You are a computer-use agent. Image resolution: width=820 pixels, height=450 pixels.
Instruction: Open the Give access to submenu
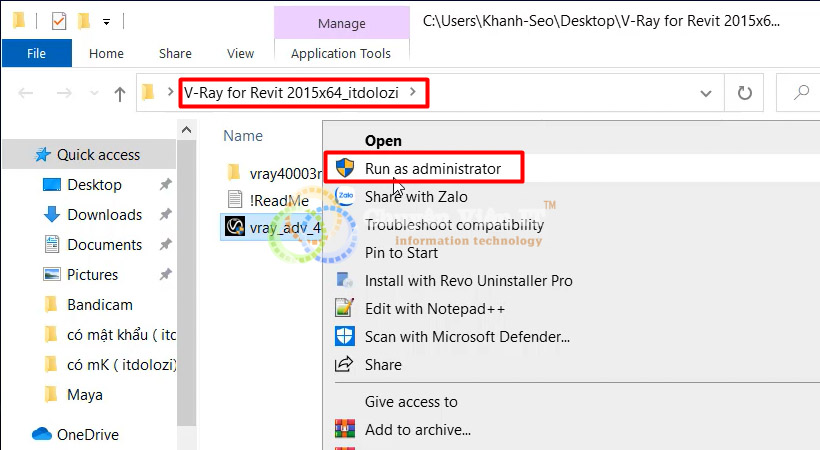tap(411, 402)
